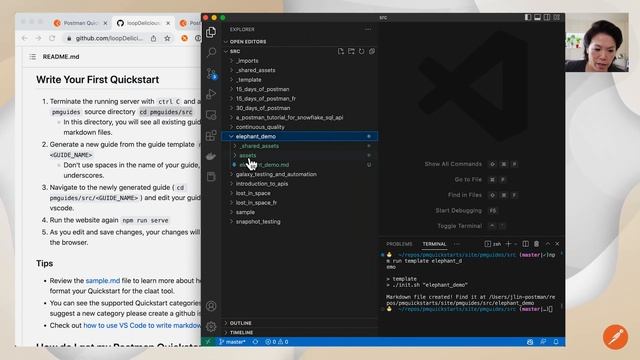Image resolution: width=640 pixels, height=360 pixels.
Task: Open the Remote Explorer view
Action: tap(211, 115)
